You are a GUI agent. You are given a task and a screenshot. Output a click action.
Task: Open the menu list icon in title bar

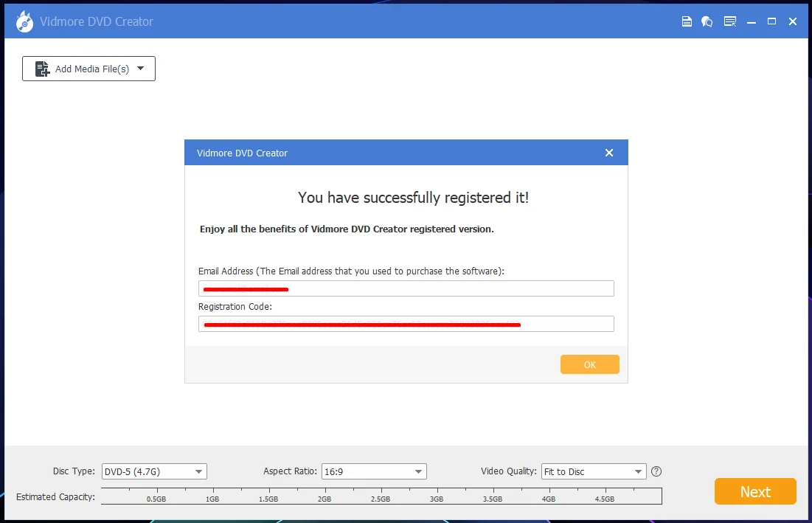(730, 21)
